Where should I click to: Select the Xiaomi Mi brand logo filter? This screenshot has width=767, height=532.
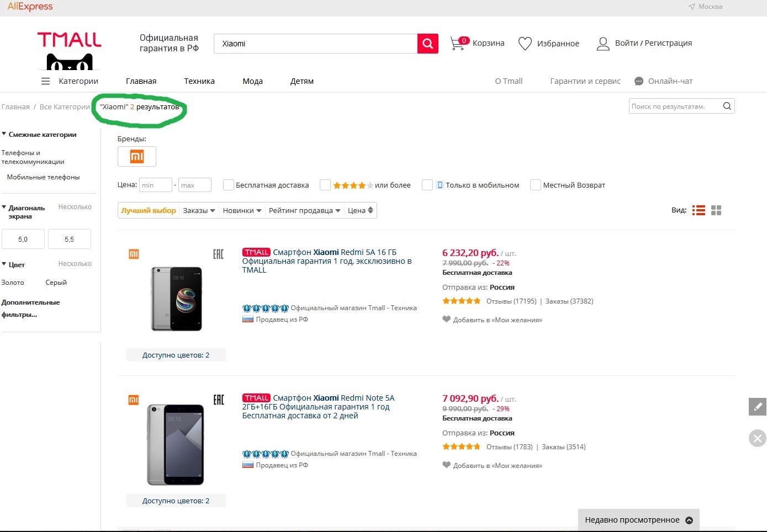137,157
